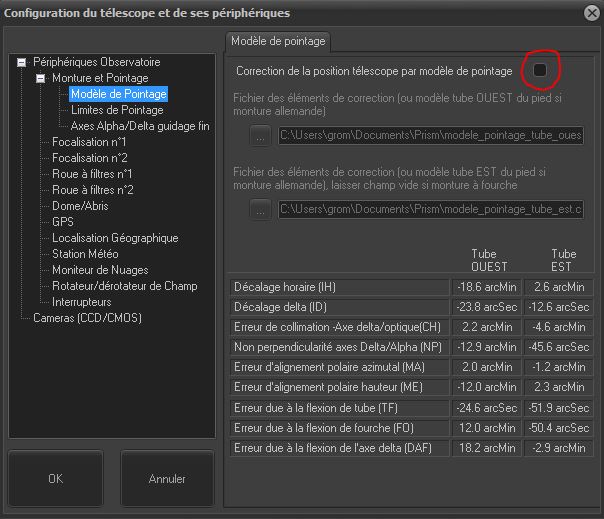This screenshot has height=519, width=604.
Task: Close the configuration dialog window
Action: (589, 13)
